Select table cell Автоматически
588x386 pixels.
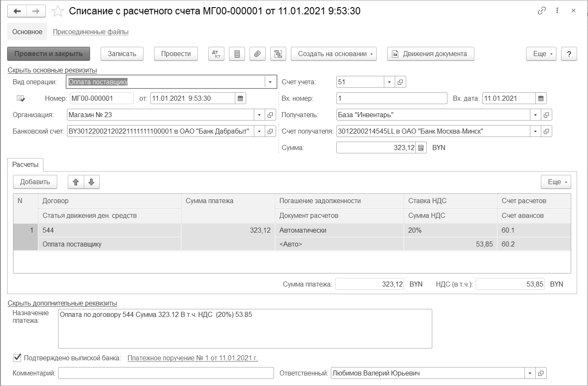[339, 231]
